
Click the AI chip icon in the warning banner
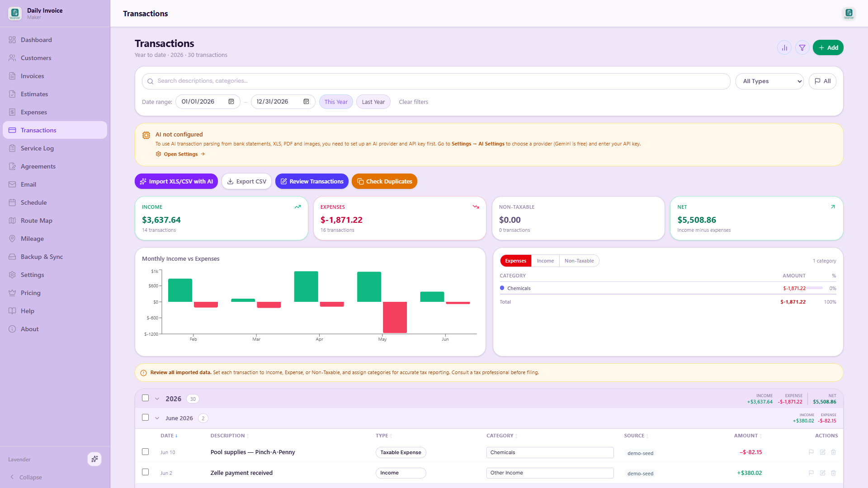click(146, 135)
